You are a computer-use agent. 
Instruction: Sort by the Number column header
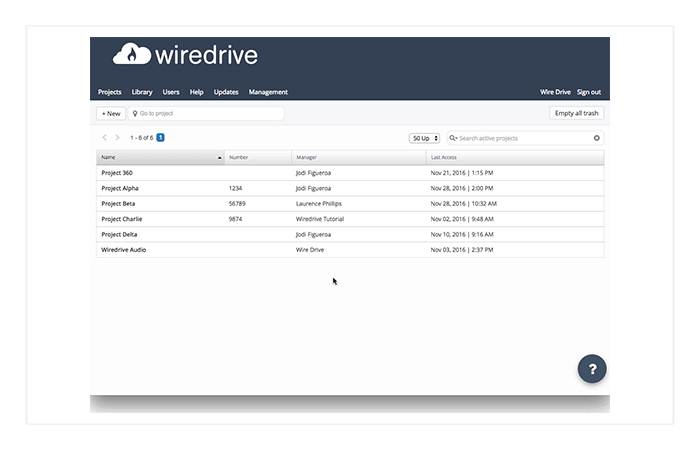click(239, 157)
